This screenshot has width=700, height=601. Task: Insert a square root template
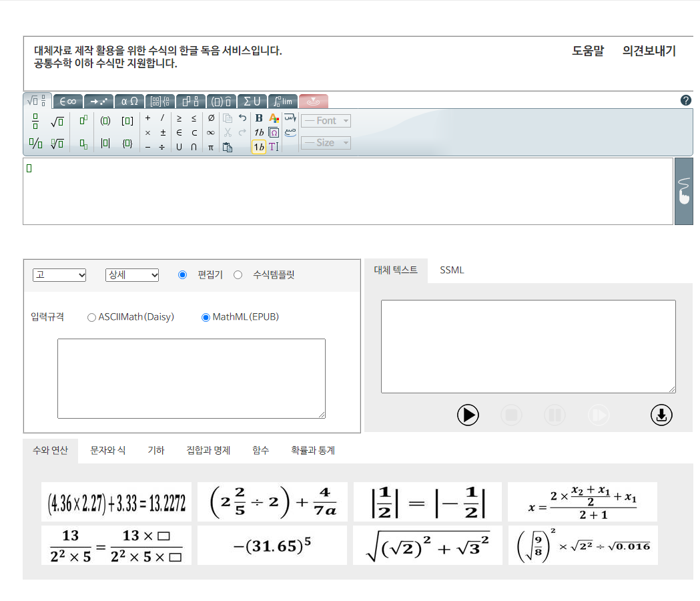(57, 121)
